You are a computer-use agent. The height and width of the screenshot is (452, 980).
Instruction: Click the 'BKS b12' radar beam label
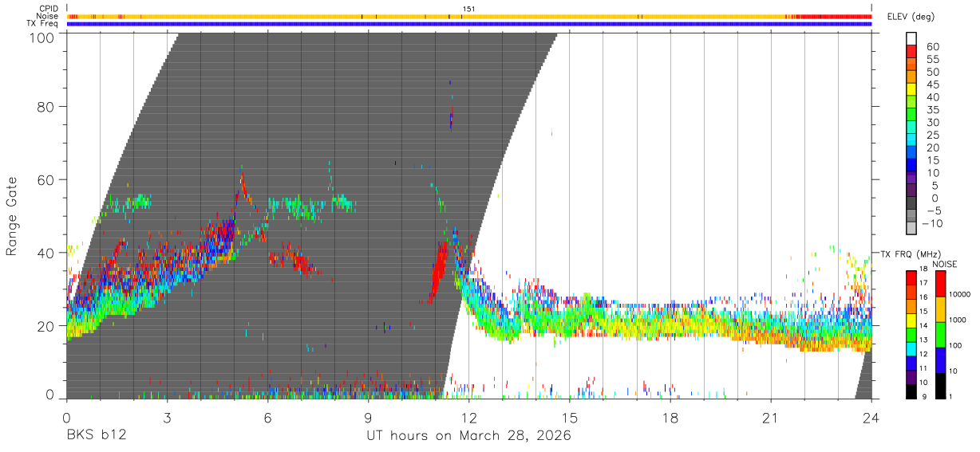(96, 436)
